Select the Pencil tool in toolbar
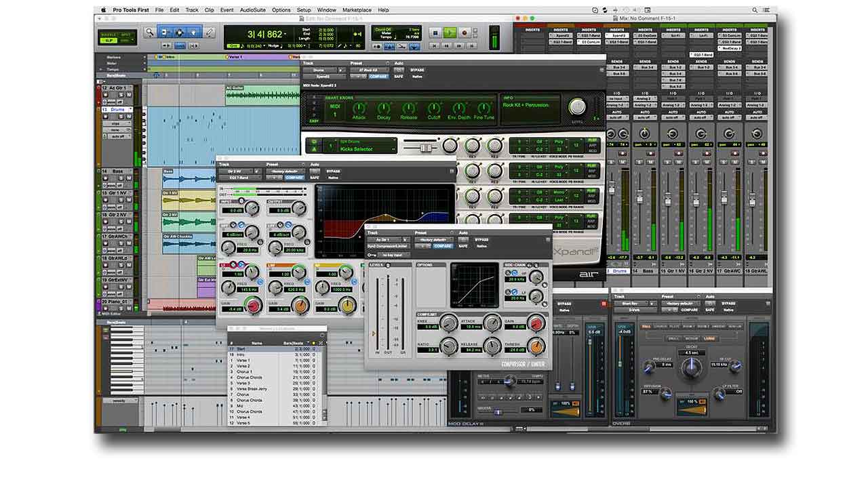868x488 pixels. point(210,32)
